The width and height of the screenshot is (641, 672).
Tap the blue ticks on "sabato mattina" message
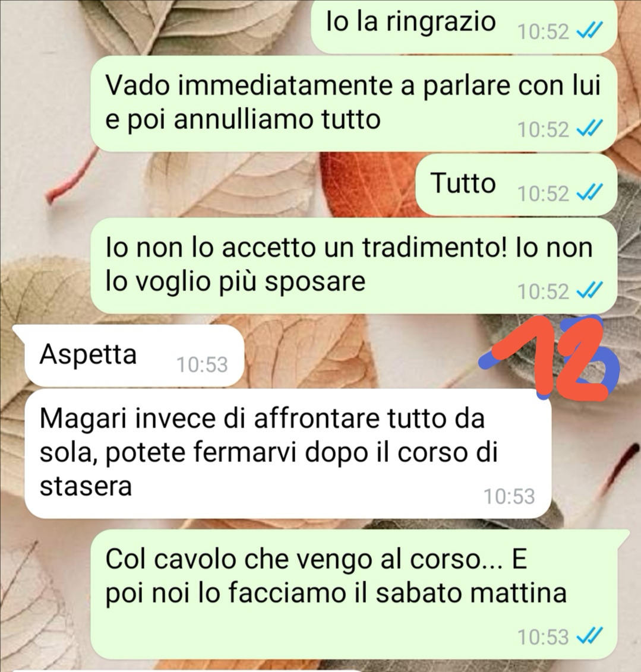pos(589,636)
